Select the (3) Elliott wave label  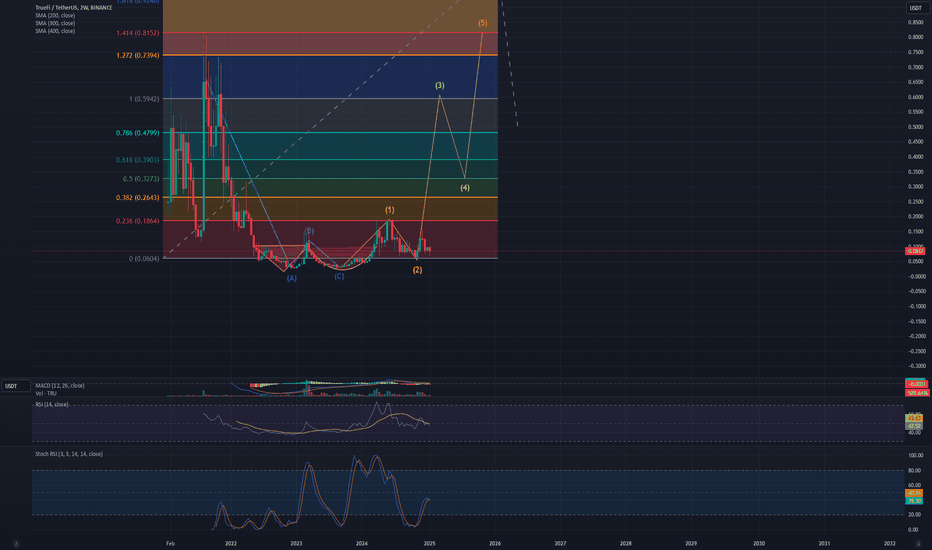tap(439, 86)
